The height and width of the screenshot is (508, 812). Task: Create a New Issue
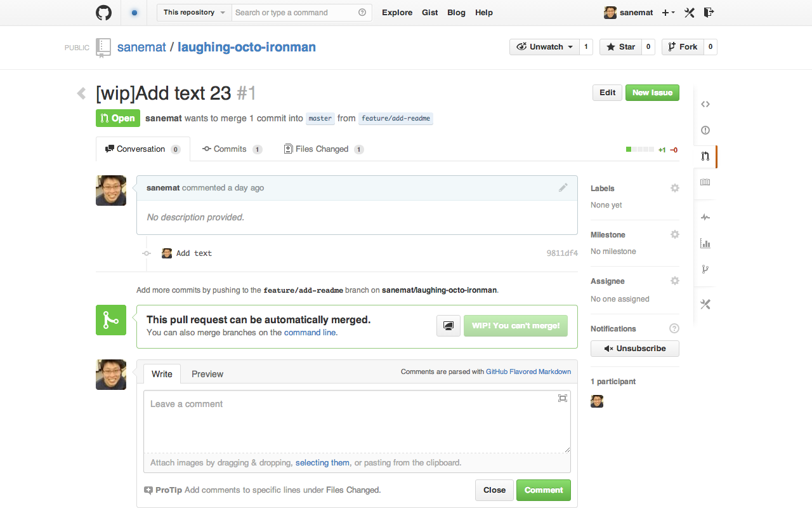(x=652, y=93)
